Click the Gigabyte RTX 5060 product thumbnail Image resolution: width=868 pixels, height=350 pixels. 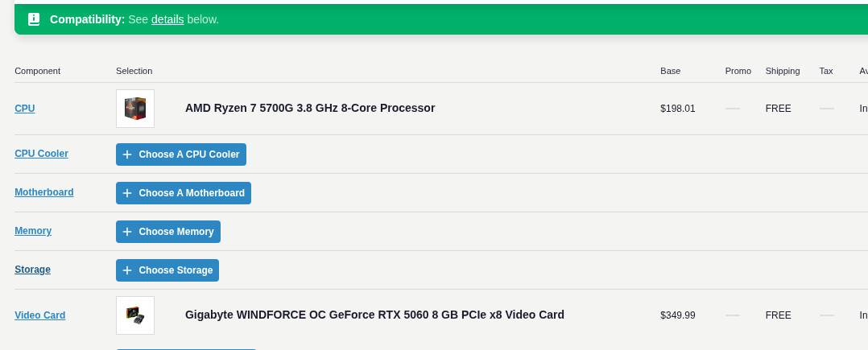pyautogui.click(x=135, y=315)
